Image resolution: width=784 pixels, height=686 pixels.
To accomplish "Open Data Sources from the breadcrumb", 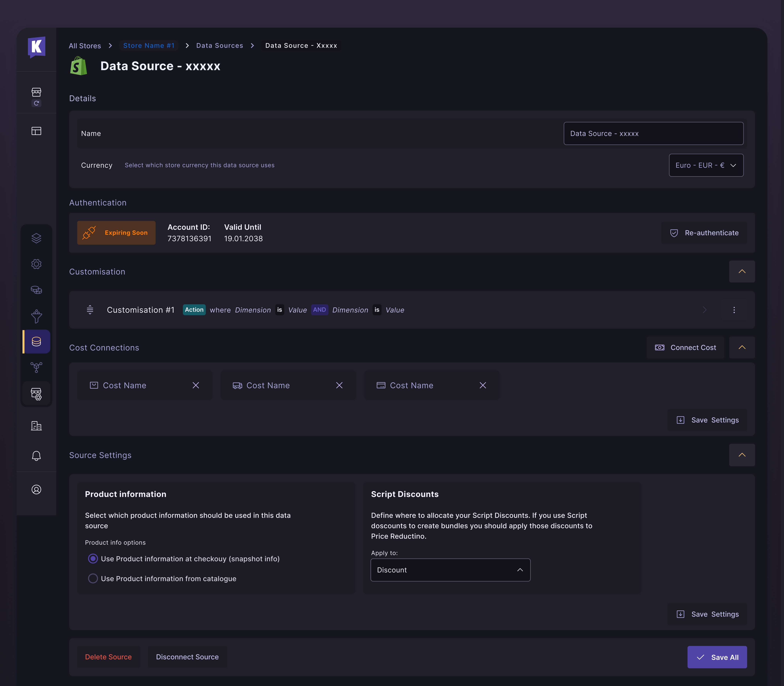I will coord(219,45).
